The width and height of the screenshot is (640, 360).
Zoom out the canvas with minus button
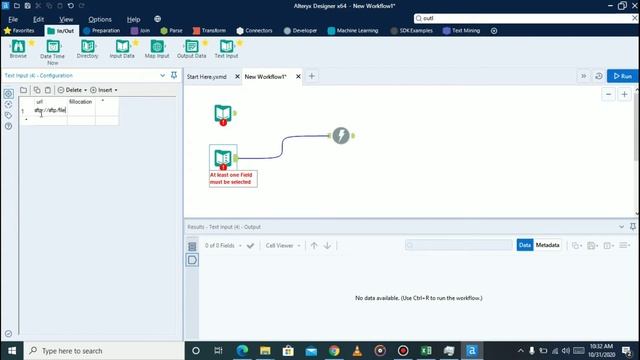(x=608, y=95)
